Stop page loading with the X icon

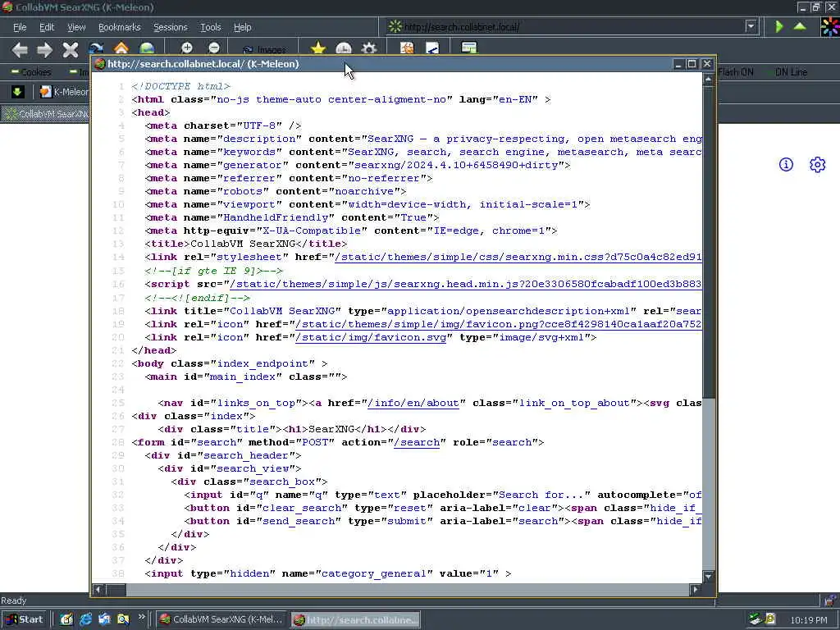point(71,50)
